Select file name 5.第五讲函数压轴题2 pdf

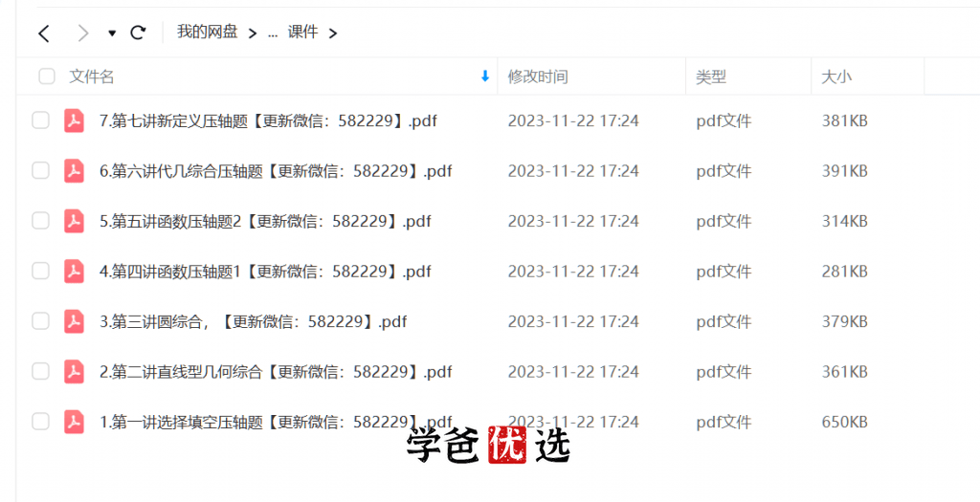coord(265,221)
